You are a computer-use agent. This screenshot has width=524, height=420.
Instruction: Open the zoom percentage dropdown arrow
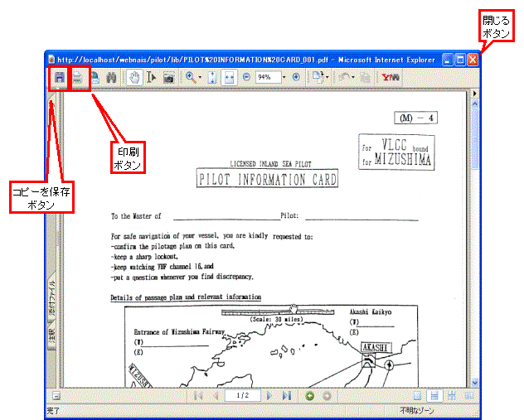(284, 77)
